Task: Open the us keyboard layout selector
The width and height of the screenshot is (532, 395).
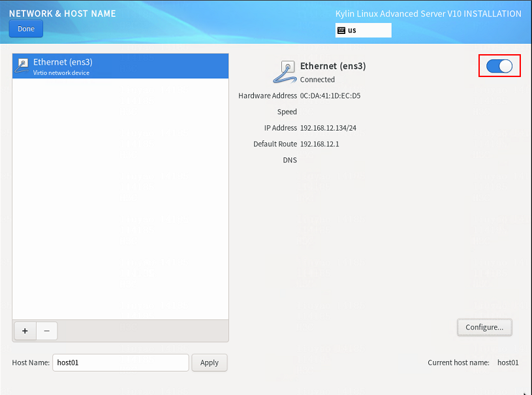Action: 363,30
